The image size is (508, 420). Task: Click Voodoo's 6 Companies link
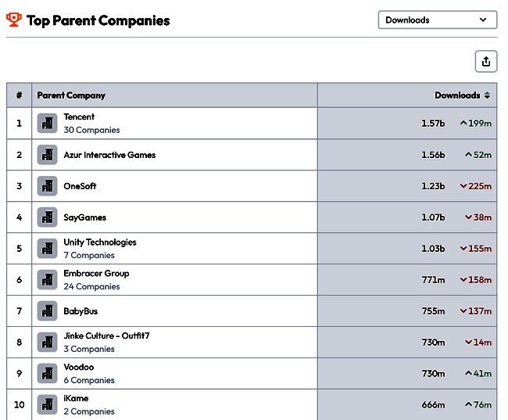click(x=89, y=381)
